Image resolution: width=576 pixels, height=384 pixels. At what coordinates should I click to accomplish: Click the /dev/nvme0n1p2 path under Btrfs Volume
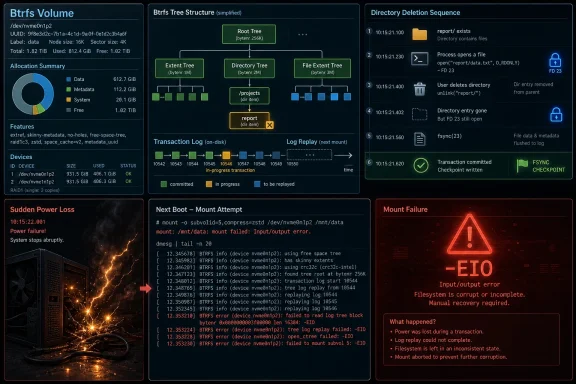click(x=31, y=26)
